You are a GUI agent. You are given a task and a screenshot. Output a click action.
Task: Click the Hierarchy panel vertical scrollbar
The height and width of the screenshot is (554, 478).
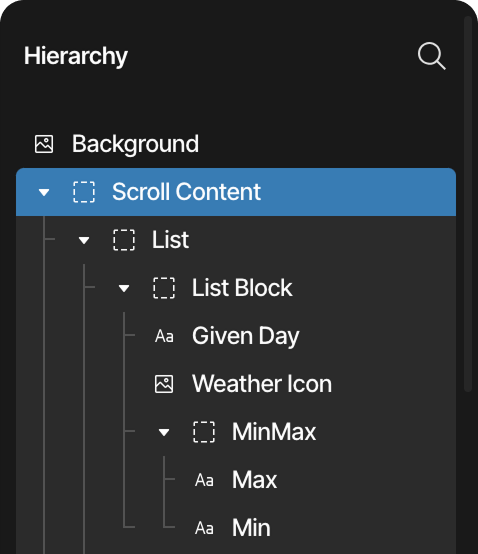pos(468,204)
